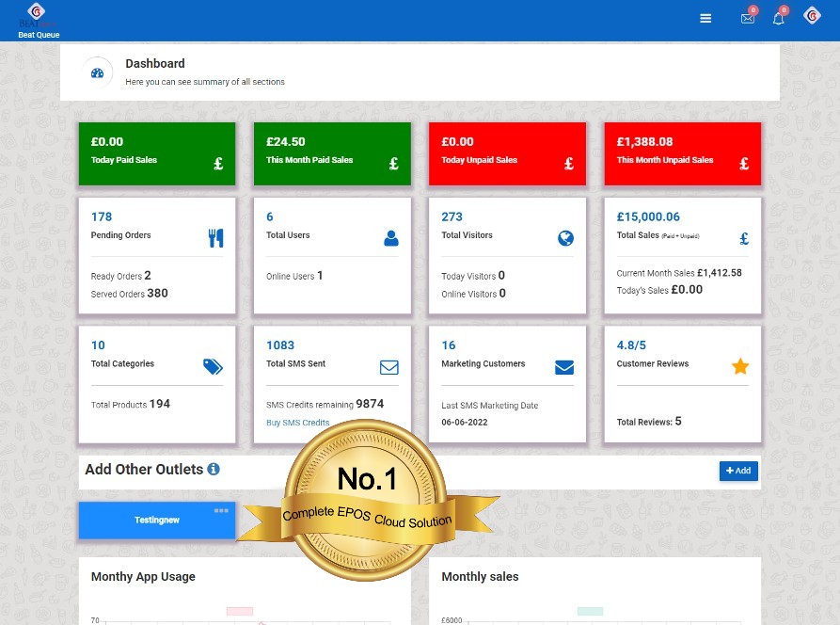Click the Pending Orders fork and knife icon
Viewport: 840px width, 625px height.
(x=215, y=238)
